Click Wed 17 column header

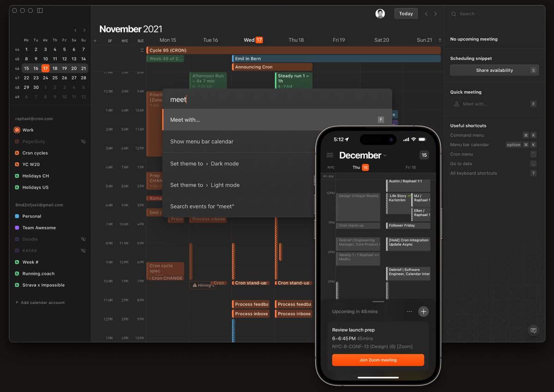click(253, 40)
